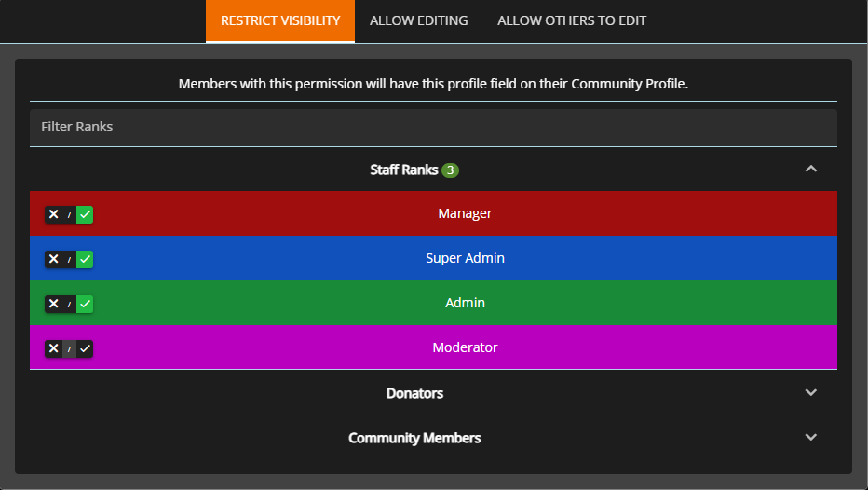Click the checkmark icon for Moderator rank

pyautogui.click(x=85, y=348)
